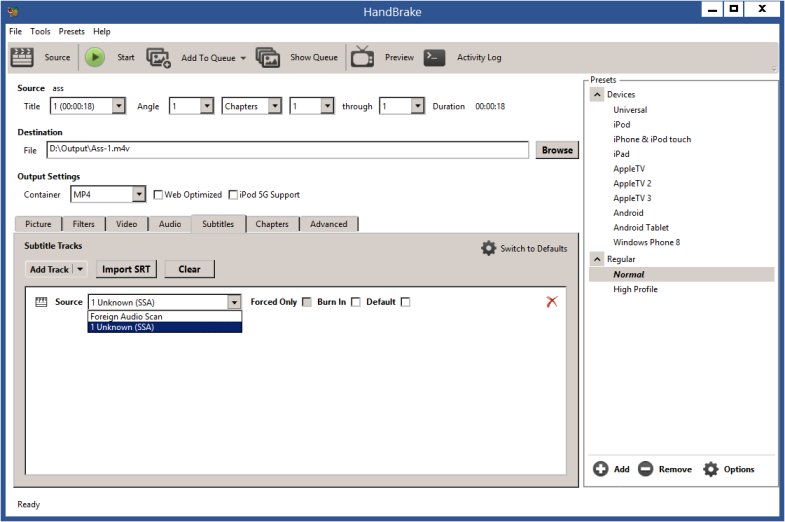Switch to the Audio tab
The width and height of the screenshot is (785, 522).
[170, 224]
